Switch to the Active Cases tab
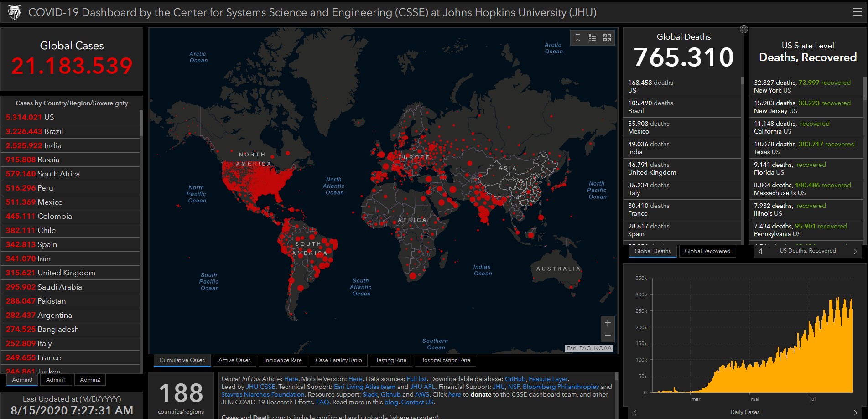 coord(234,360)
